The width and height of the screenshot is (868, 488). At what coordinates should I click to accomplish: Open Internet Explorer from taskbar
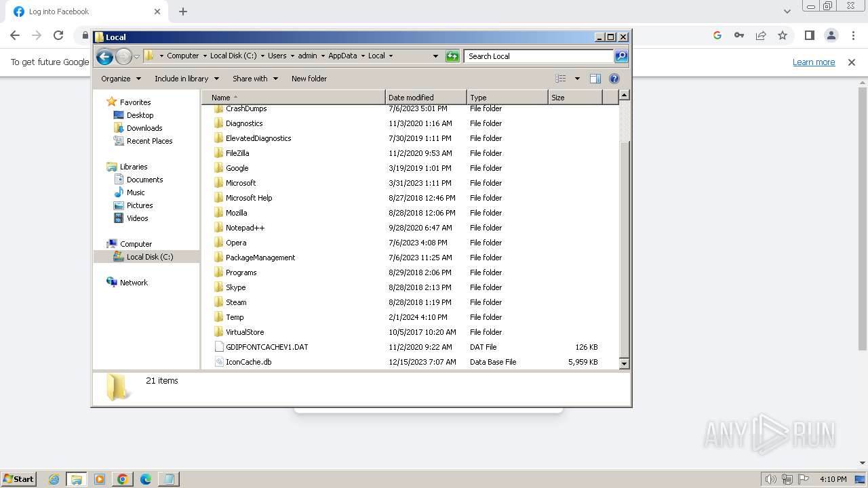54,479
